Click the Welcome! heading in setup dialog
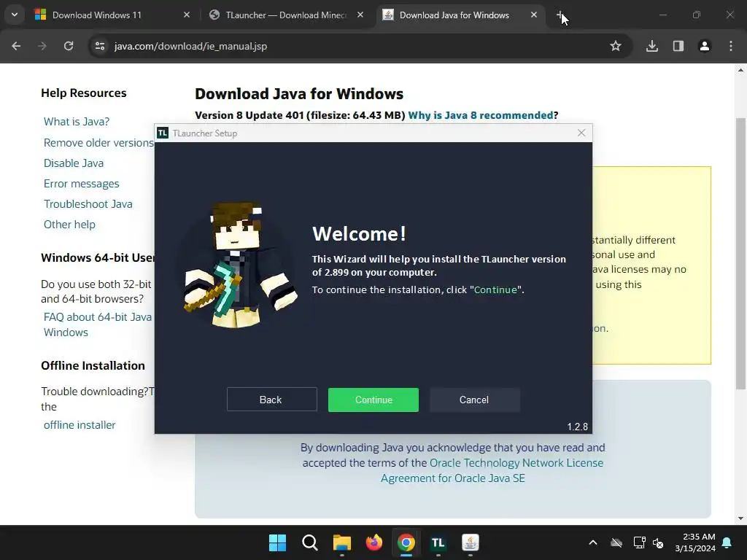Image resolution: width=747 pixels, height=560 pixels. coord(359,234)
